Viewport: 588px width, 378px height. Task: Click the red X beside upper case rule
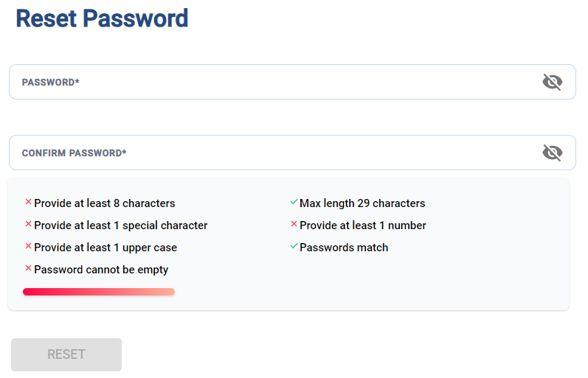pyautogui.click(x=28, y=246)
